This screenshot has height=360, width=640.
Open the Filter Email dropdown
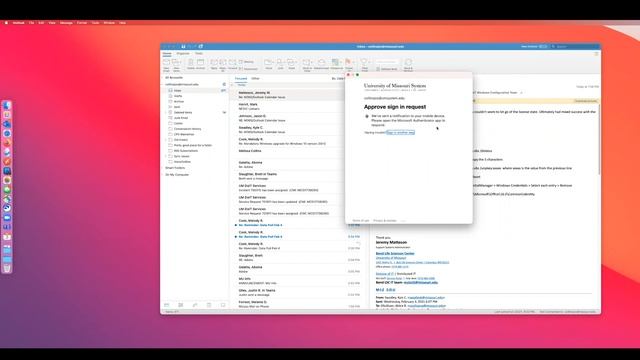(364, 64)
